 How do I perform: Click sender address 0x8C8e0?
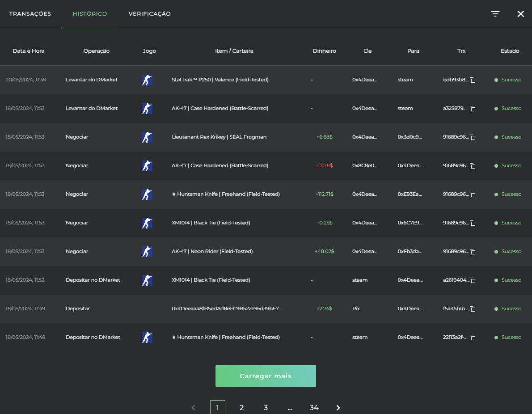[365, 165]
